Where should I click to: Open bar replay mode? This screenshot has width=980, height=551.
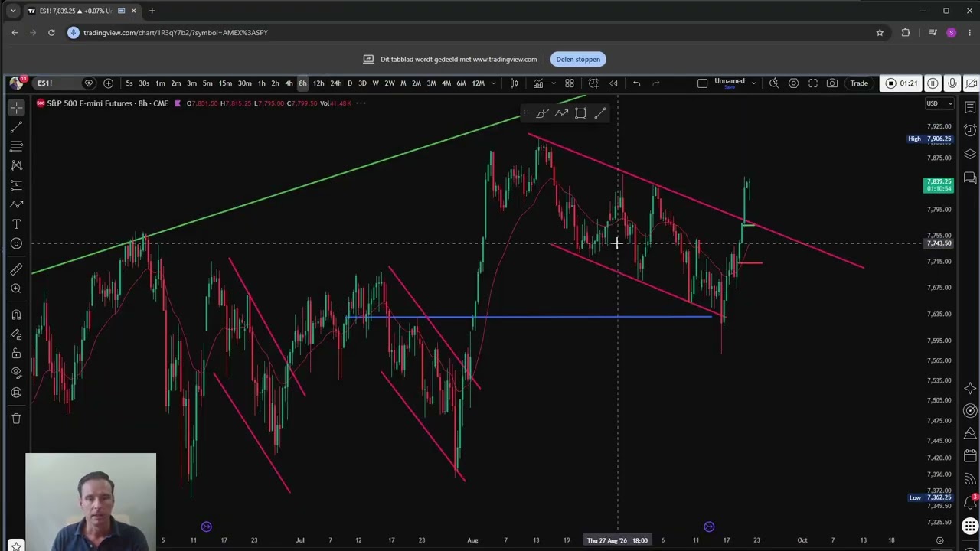[x=613, y=83]
